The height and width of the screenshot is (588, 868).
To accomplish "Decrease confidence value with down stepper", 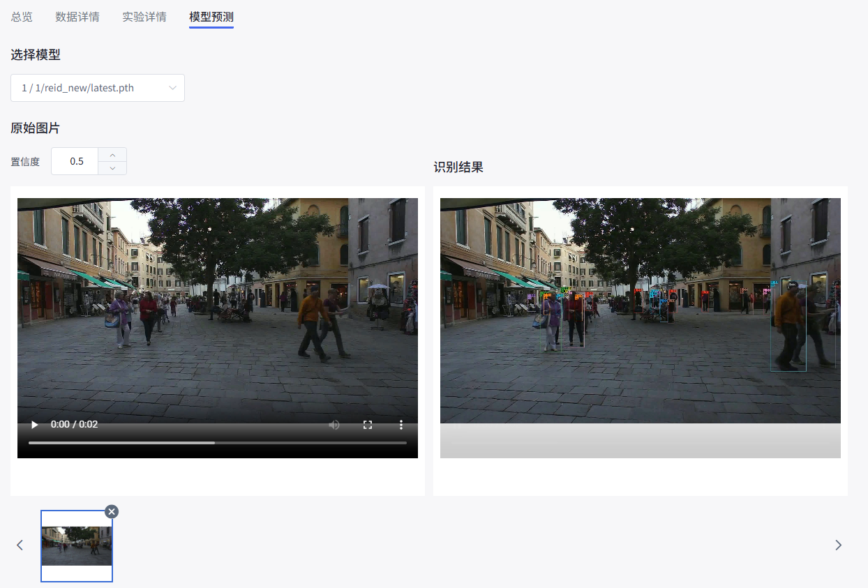I will click(x=112, y=168).
